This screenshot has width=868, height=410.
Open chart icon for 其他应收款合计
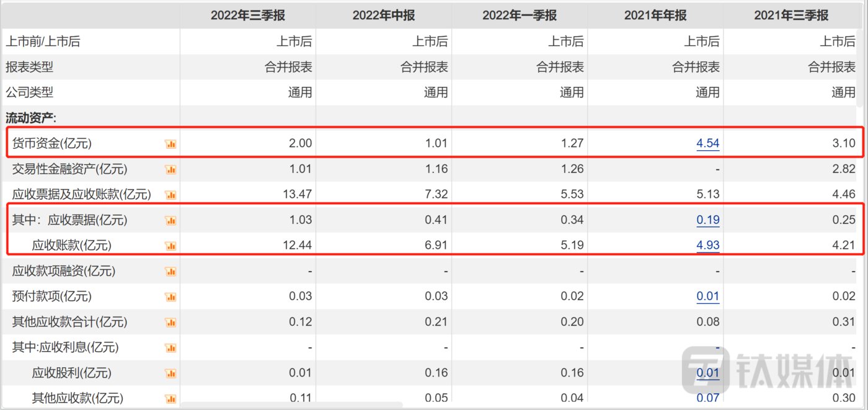pyautogui.click(x=170, y=323)
